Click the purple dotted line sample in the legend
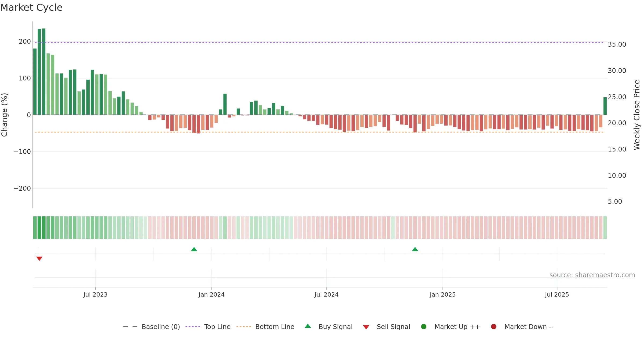 click(x=193, y=327)
